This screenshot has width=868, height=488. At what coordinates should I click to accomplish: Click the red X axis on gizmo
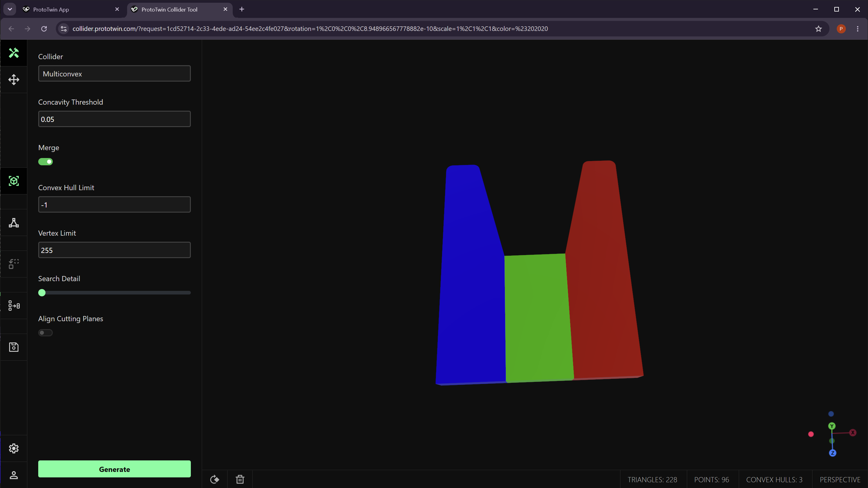[x=853, y=432]
